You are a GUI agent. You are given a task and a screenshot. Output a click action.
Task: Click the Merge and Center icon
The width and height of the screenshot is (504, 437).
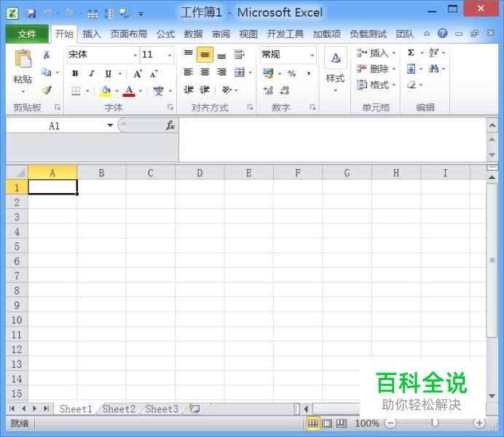click(x=240, y=72)
